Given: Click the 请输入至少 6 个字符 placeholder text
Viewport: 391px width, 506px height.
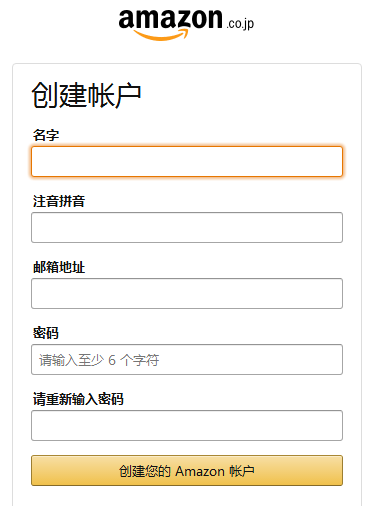Looking at the screenshot, I should tap(99, 360).
